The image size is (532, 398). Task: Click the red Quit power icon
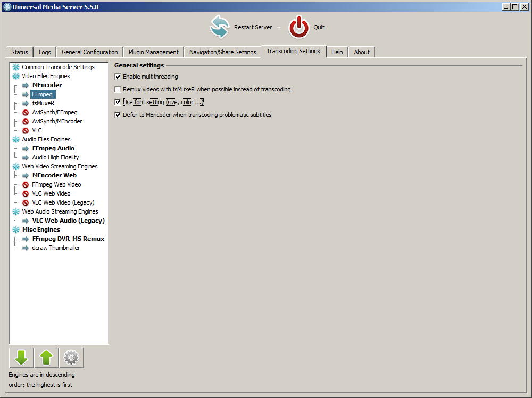tap(298, 27)
